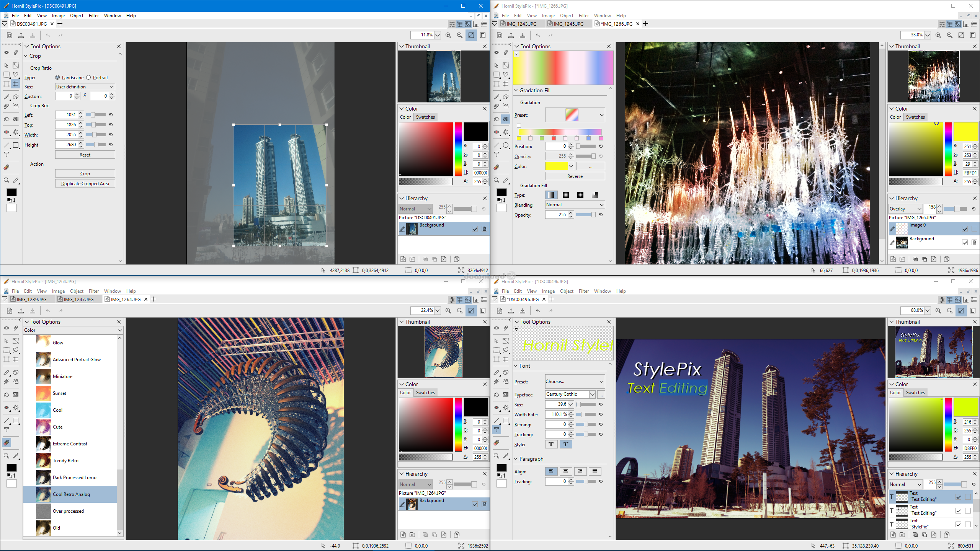Screen dimensions: 980x551
Task: Click save (download arrow) icon in DSC00496.JPG toolbar
Action: pos(523,311)
